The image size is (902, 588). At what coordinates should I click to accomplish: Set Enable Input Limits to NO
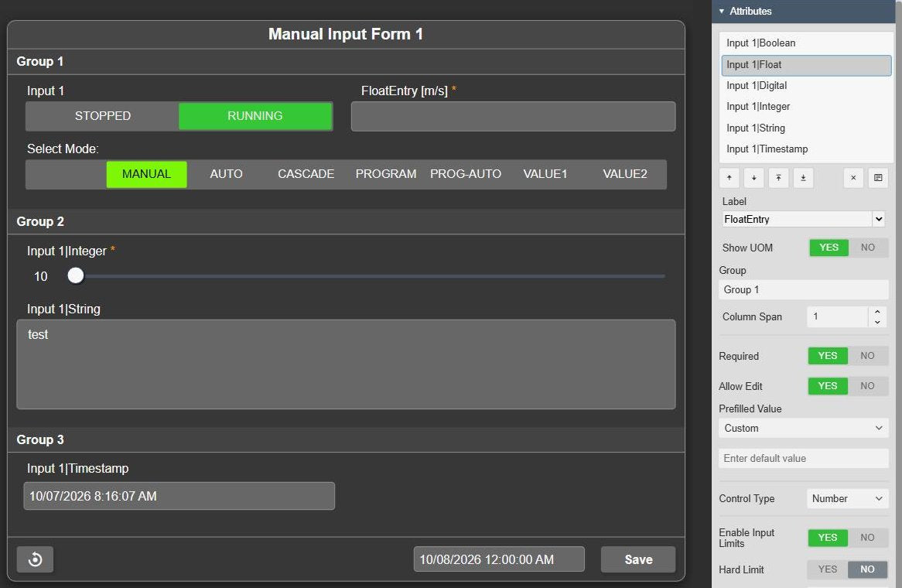867,538
